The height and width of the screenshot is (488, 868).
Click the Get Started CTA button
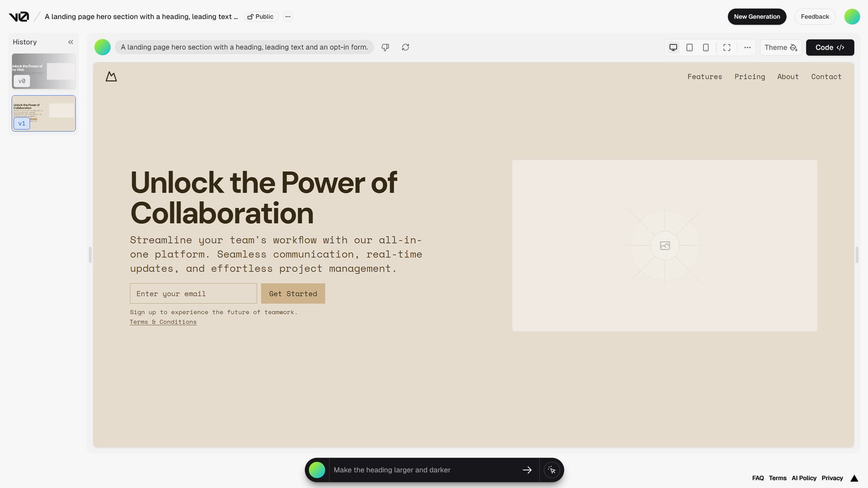pyautogui.click(x=293, y=293)
